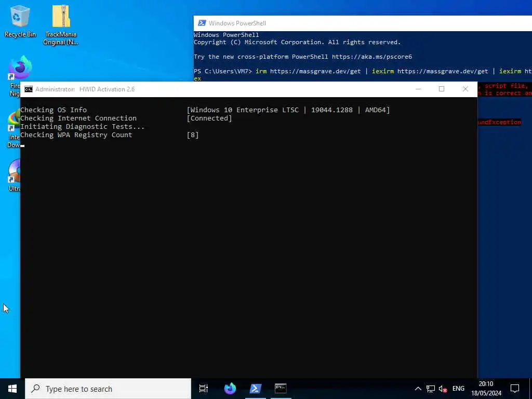
Task: Click the "Checking OS Info" line
Action: pyautogui.click(x=54, y=110)
